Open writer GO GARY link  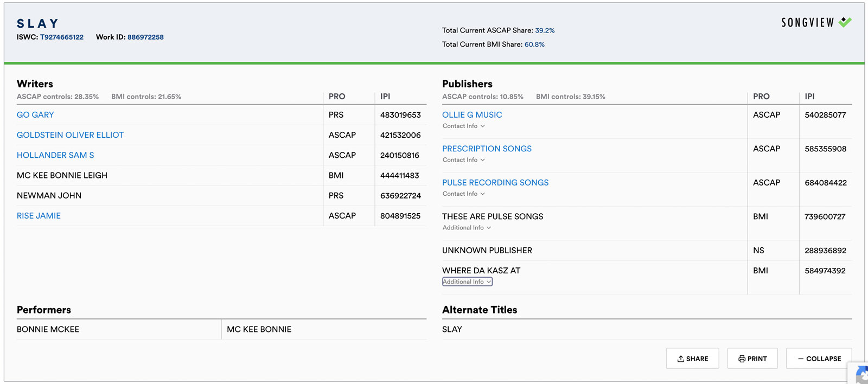coord(35,115)
